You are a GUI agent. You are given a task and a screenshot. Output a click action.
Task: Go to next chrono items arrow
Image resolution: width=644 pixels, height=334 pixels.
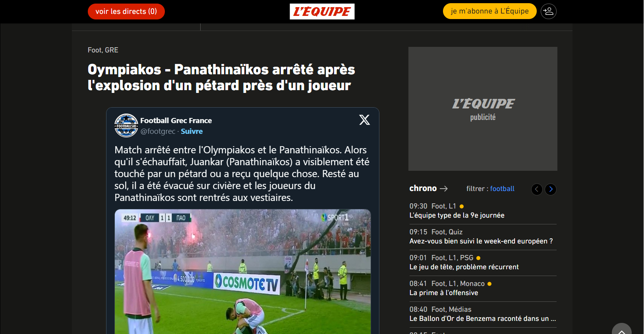pyautogui.click(x=551, y=189)
